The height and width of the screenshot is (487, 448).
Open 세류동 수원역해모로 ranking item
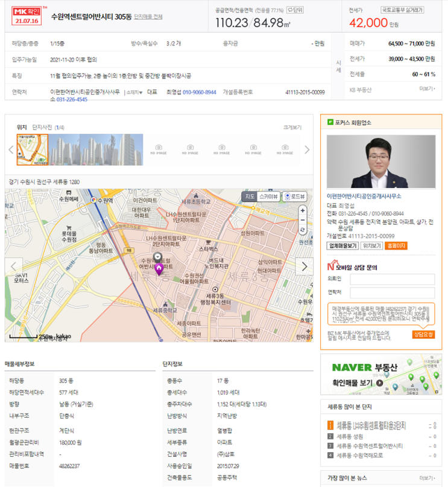tap(360, 456)
